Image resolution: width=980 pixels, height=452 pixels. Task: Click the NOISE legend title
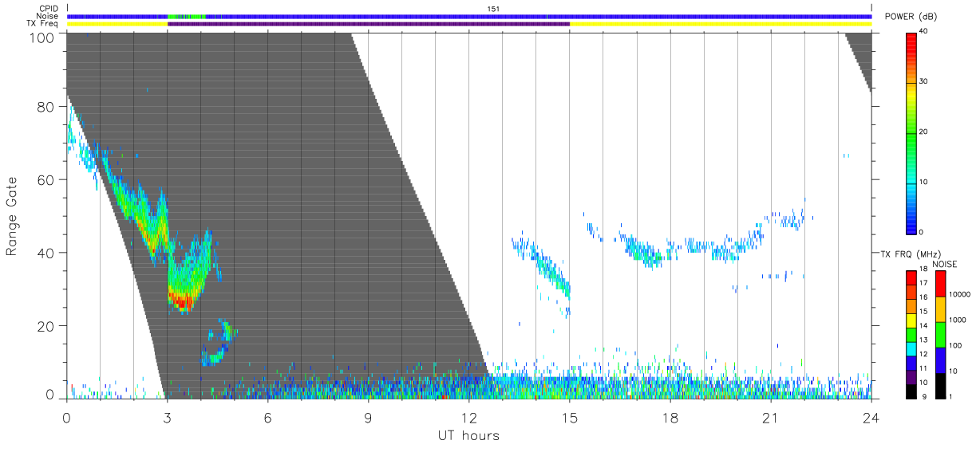(946, 263)
